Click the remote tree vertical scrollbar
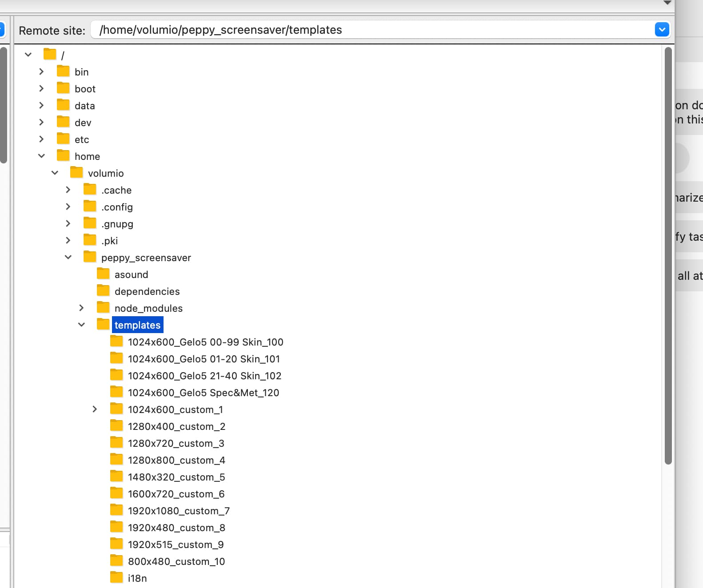Image resolution: width=703 pixels, height=588 pixels. [x=668, y=255]
